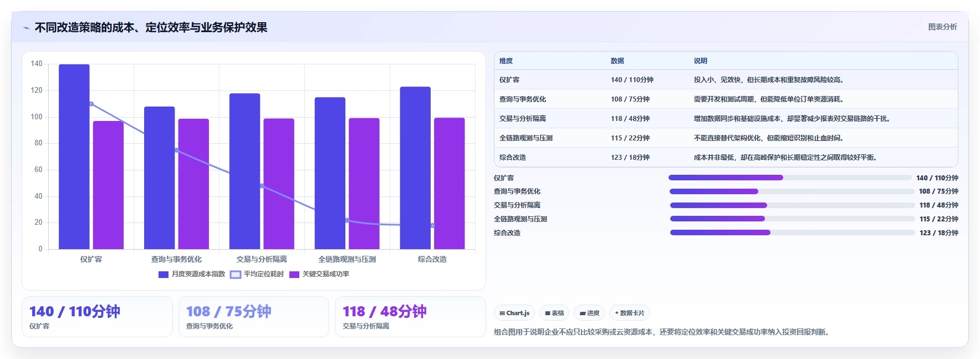Viewport: 980px width, 359px height.
Task: Click the 图表分析 label in the header
Action: (x=942, y=27)
